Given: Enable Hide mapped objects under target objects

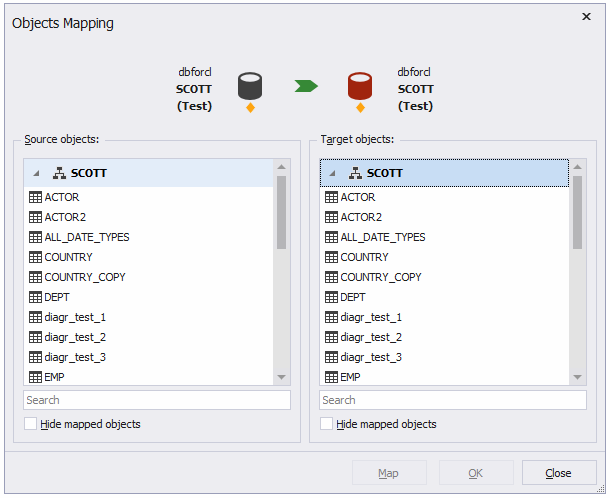Looking at the screenshot, I should [x=326, y=424].
